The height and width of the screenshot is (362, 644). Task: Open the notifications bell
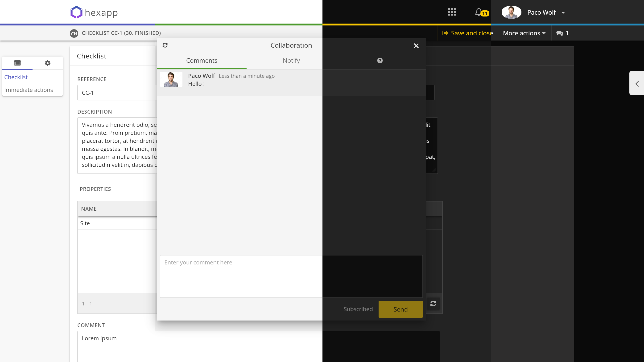click(x=479, y=12)
